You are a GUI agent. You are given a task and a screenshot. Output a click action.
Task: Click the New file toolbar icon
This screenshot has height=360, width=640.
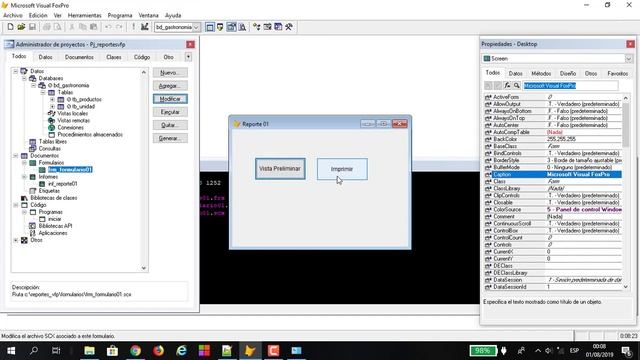click(x=10, y=27)
